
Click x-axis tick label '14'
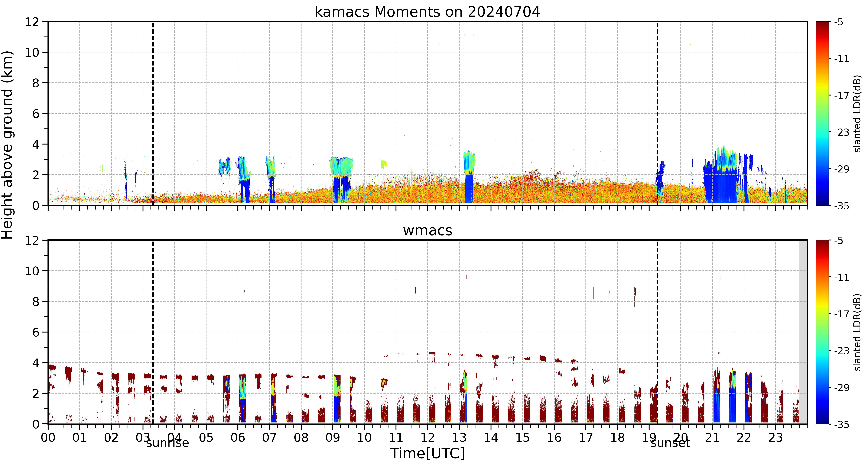(491, 438)
